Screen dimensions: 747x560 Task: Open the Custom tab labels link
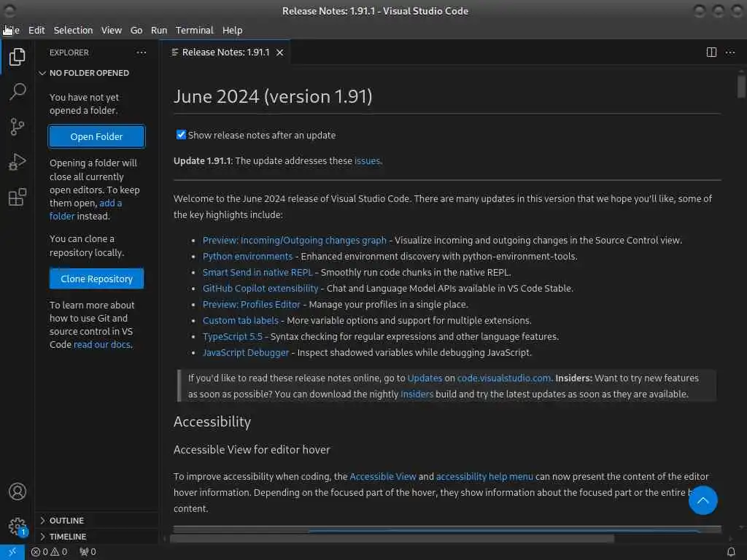tap(240, 321)
